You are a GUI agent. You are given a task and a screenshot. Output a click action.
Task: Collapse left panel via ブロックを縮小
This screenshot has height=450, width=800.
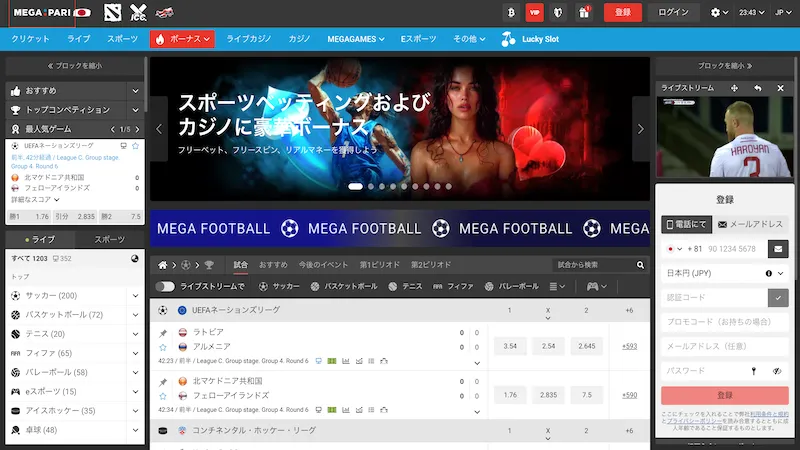[74, 66]
